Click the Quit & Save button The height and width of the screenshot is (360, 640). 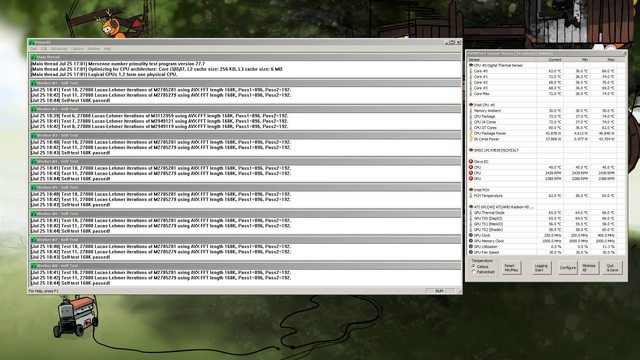(612, 268)
